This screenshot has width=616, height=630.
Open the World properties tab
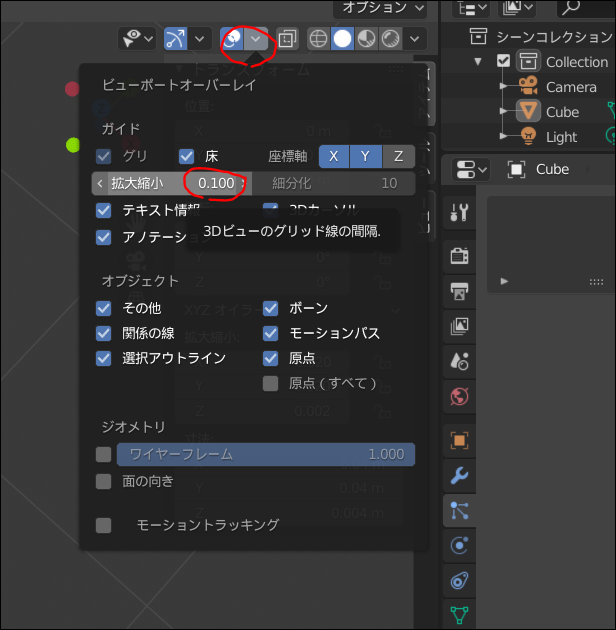[x=459, y=397]
